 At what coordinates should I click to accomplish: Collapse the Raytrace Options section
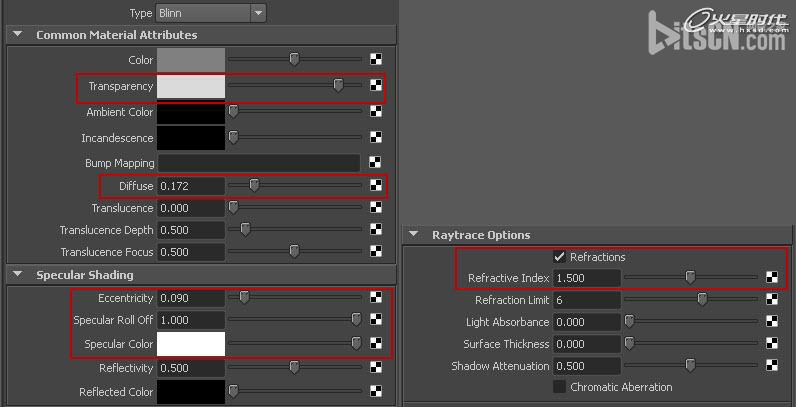(414, 234)
